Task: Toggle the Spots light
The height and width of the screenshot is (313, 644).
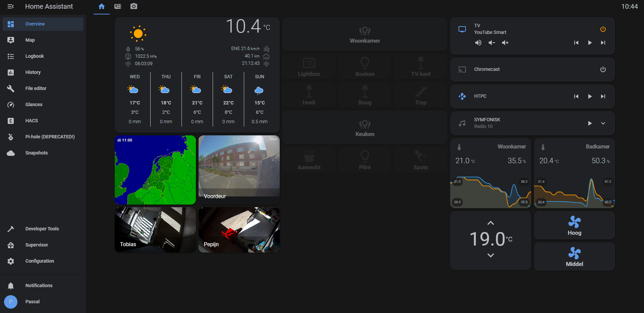Action: [421, 160]
